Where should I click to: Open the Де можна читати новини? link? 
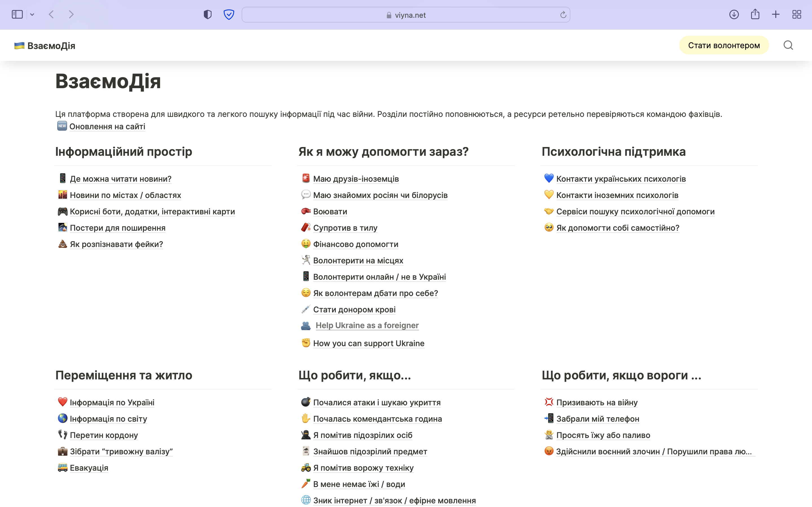click(120, 179)
